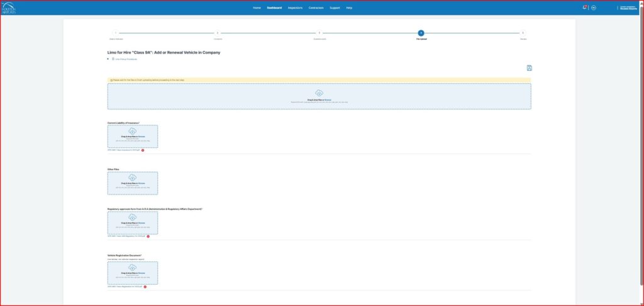Open the notifications bell icon

coord(584,8)
